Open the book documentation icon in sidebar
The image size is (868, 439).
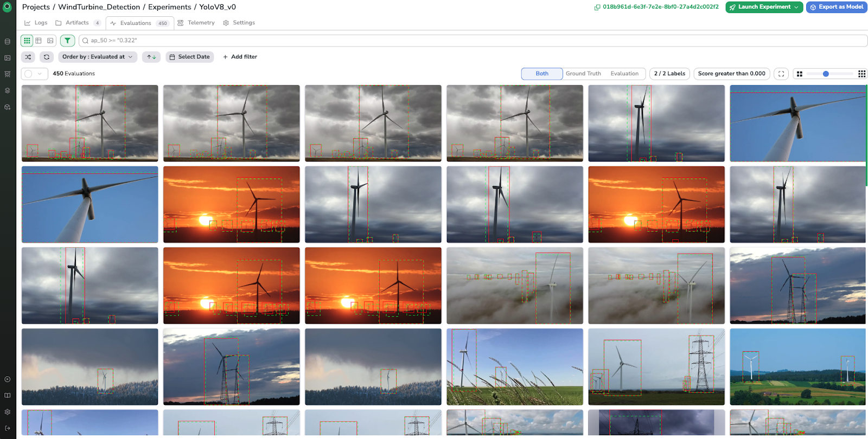pyautogui.click(x=8, y=396)
